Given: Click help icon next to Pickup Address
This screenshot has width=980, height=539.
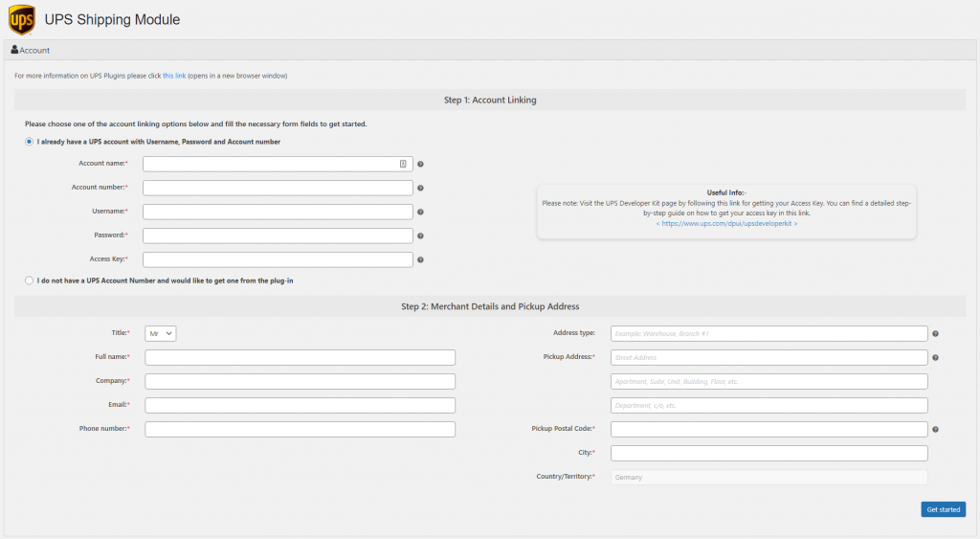Looking at the screenshot, I should (936, 358).
